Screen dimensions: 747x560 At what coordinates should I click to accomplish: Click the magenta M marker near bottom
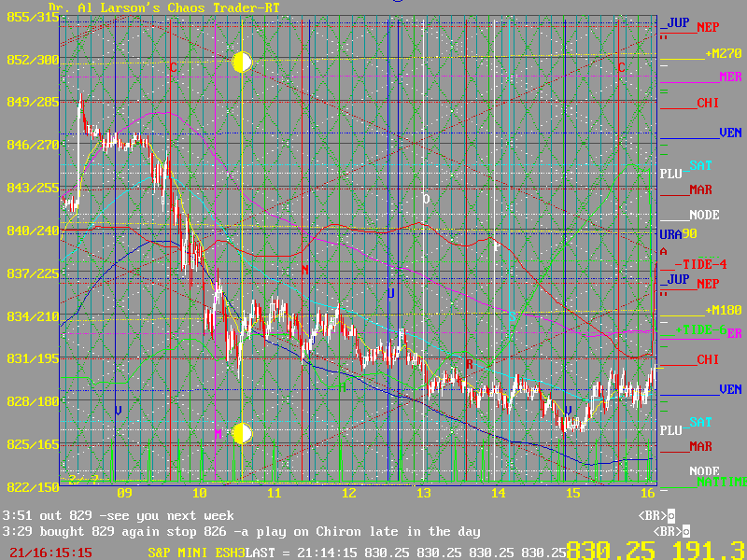click(218, 434)
